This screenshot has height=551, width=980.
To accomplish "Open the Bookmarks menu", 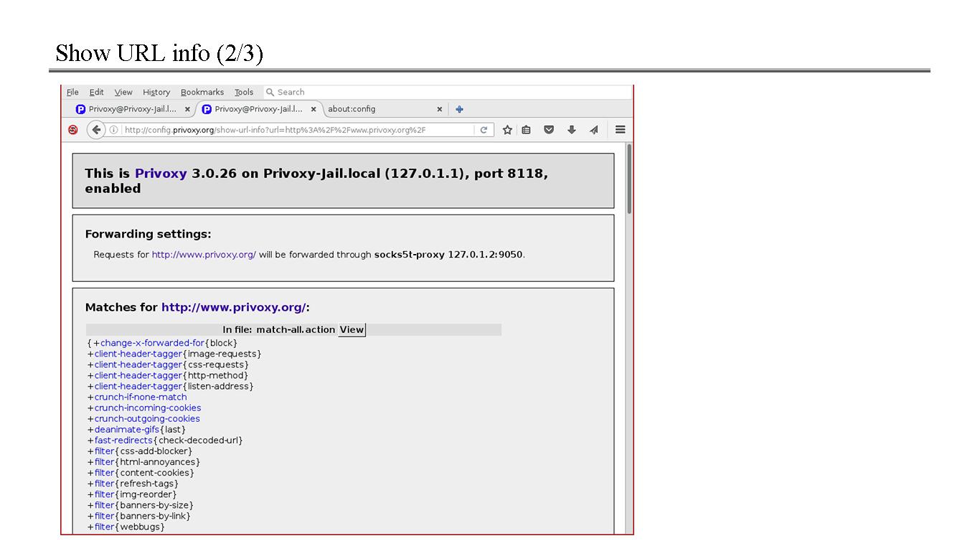I will coord(202,92).
